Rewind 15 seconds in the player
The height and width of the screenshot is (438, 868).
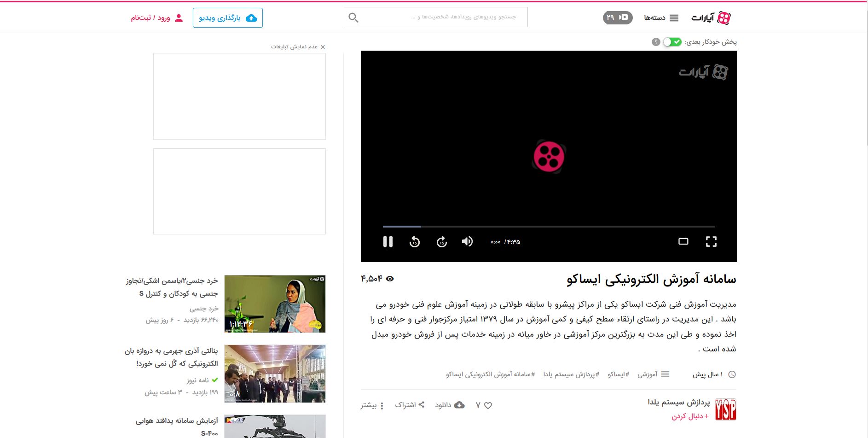pos(415,242)
